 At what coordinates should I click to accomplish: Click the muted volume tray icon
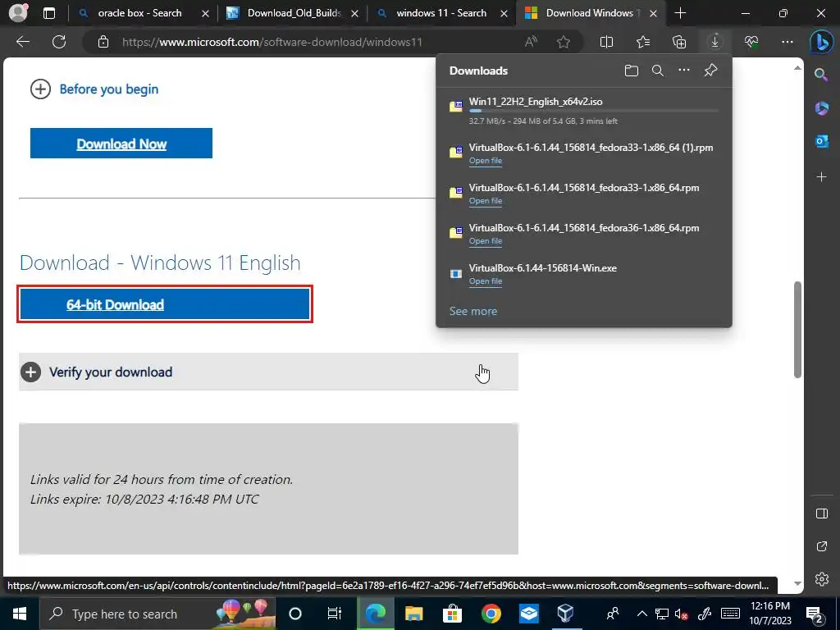pyautogui.click(x=682, y=614)
